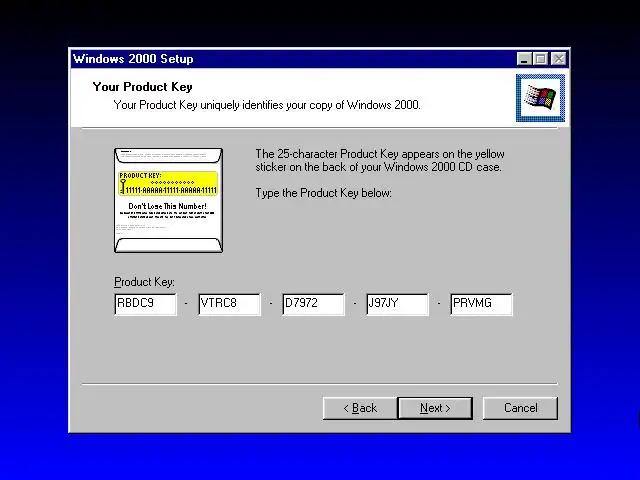Viewport: 640px width, 480px height.
Task: Select the product key field containing J97JY
Action: (398, 304)
